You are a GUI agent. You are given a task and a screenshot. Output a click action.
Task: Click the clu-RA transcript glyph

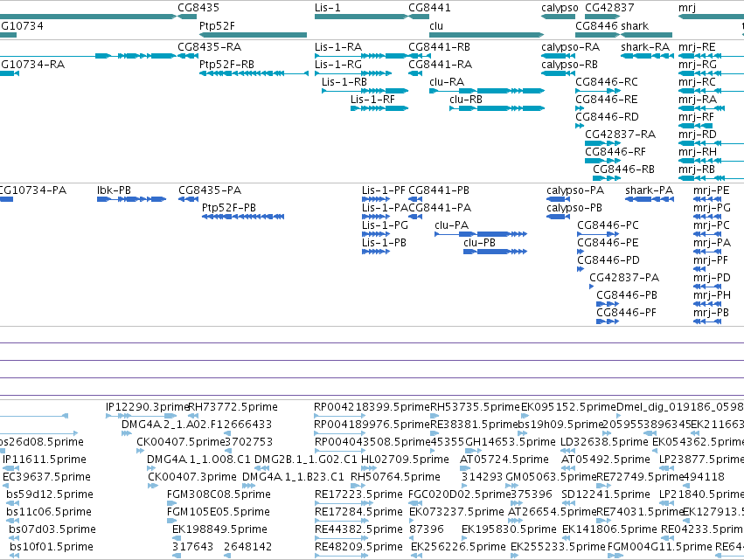click(x=487, y=91)
